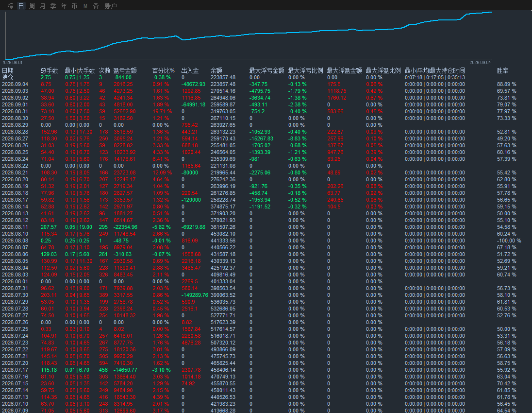Screen dimensions: 532x413
Task: Click the 余额 column header
Action: [216, 70]
